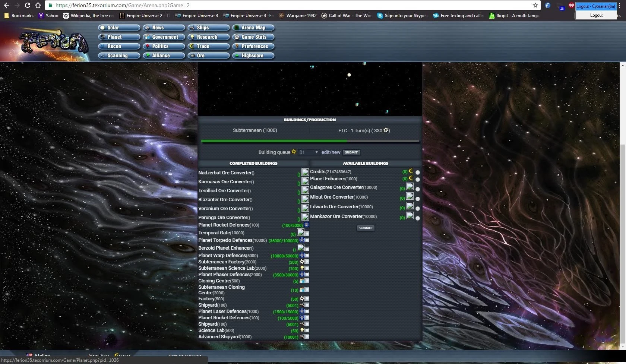Click the Galagores Ore Converter image icon
This screenshot has height=364, width=626.
(410, 187)
